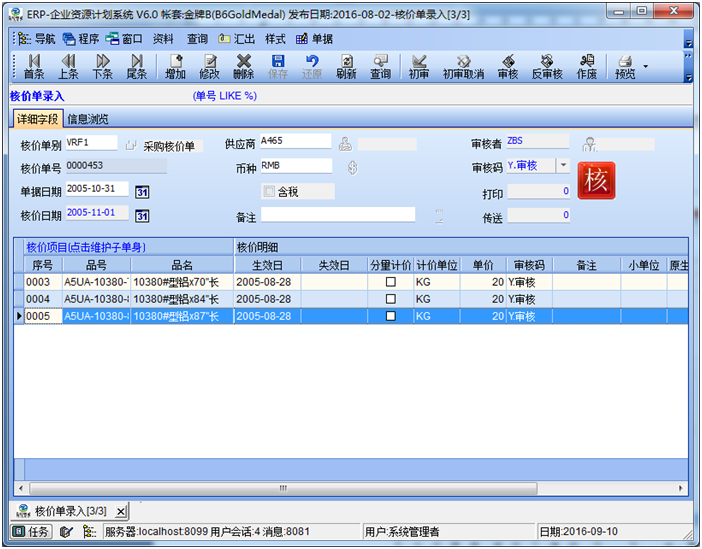Save with the 保存 disk icon
Viewport: 702px width, 549px height.
click(x=278, y=67)
